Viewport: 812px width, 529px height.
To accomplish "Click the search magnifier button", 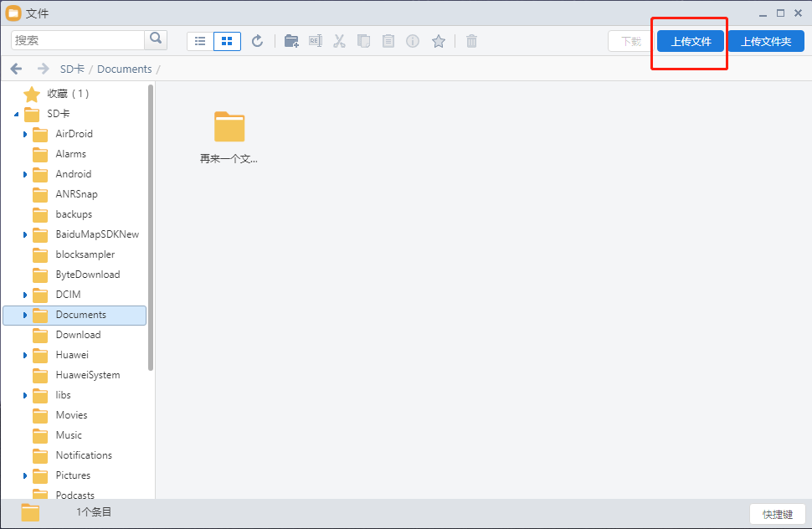I will coord(156,39).
